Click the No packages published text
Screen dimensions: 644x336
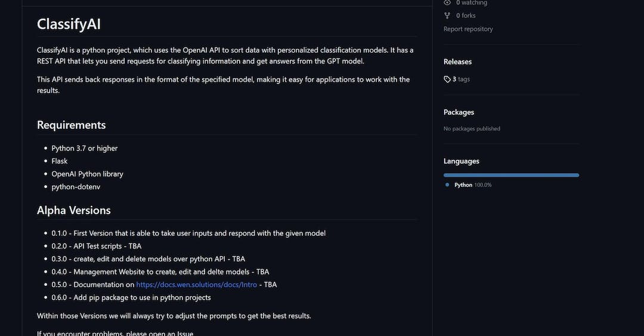click(x=472, y=129)
